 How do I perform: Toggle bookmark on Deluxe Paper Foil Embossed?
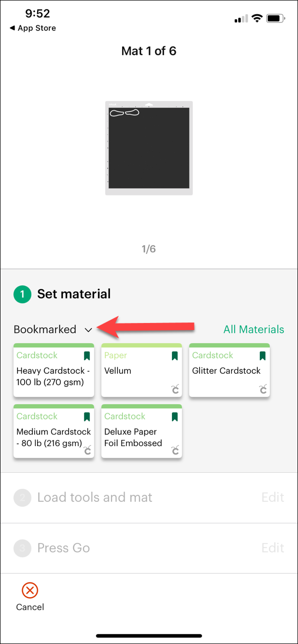[x=174, y=416]
